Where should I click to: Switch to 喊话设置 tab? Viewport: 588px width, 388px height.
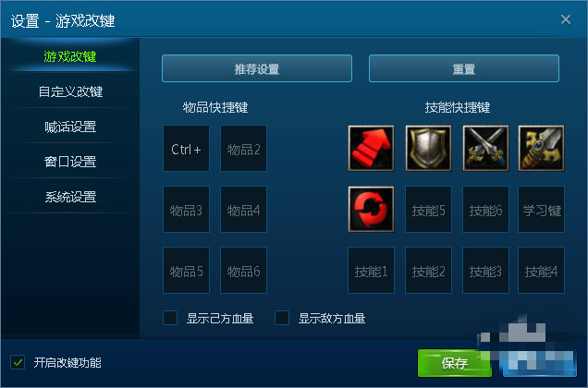pos(70,127)
